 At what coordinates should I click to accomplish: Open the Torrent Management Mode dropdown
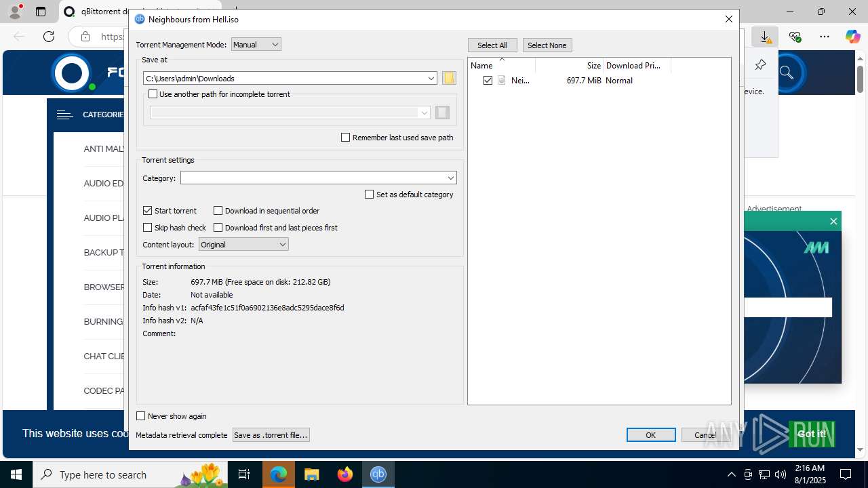256,45
